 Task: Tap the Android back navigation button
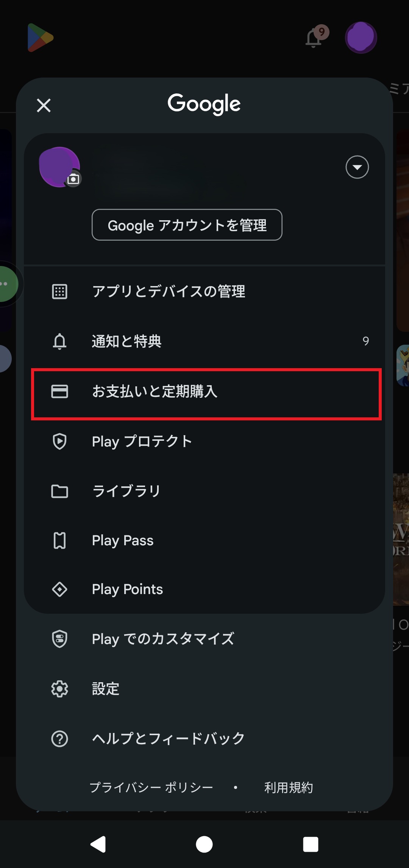point(98,845)
